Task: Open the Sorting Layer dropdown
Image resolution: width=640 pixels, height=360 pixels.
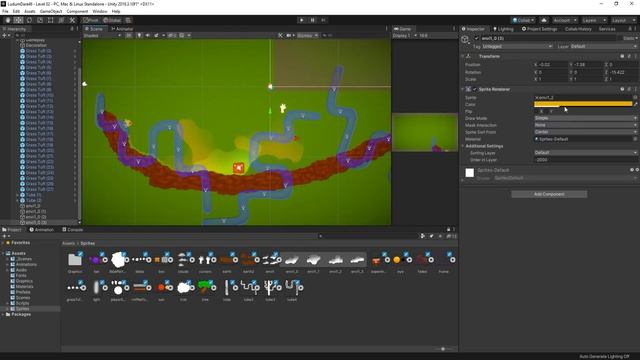Action: 586,153
